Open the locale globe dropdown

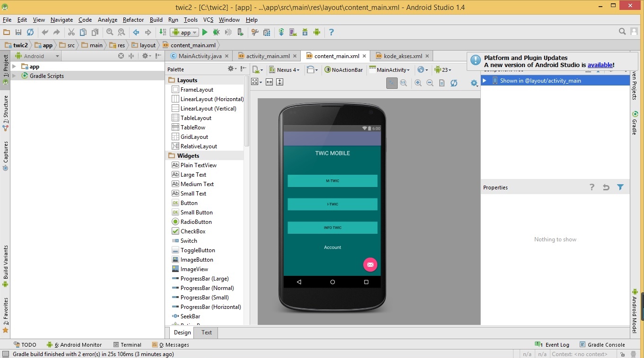(422, 69)
